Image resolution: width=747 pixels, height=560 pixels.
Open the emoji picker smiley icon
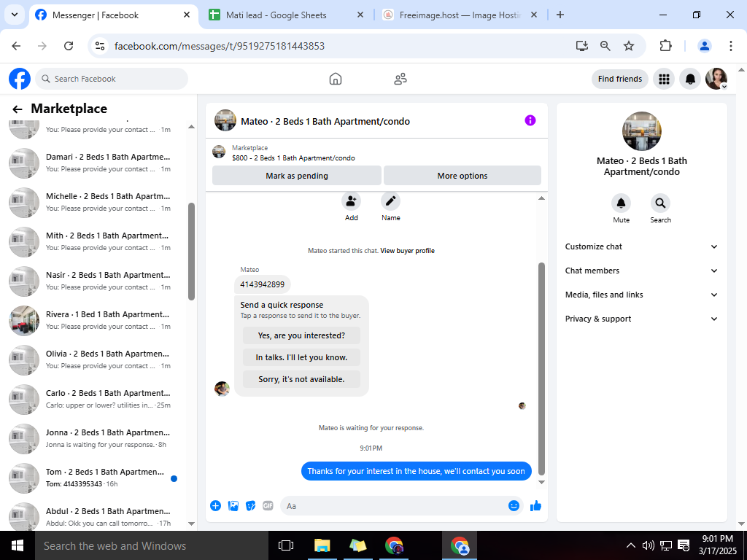click(514, 506)
